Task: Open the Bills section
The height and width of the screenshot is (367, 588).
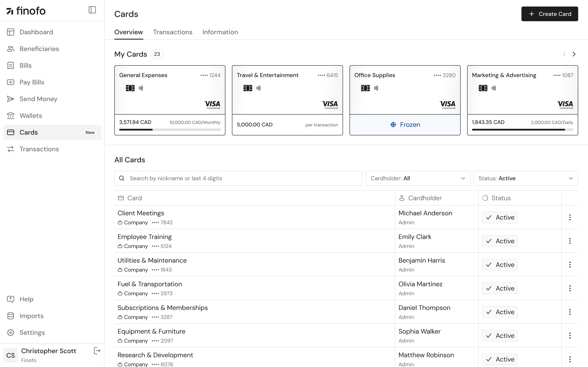Action: coord(26,65)
